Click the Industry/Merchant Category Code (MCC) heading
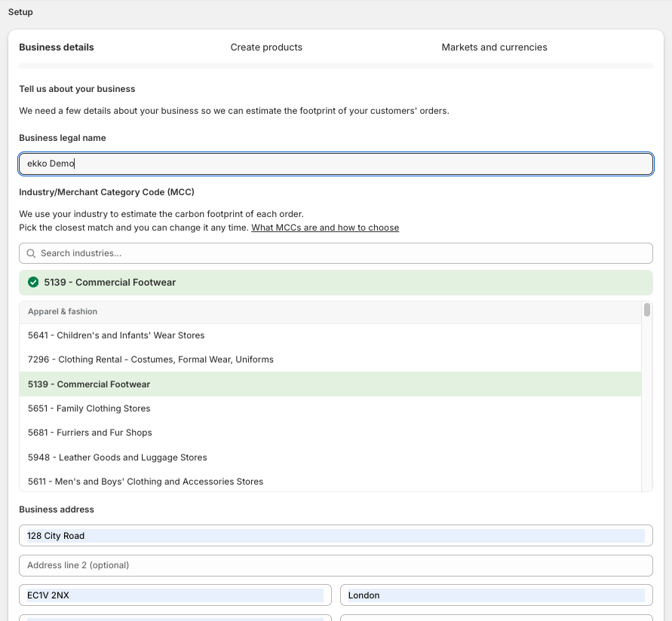The height and width of the screenshot is (621, 672). click(106, 192)
